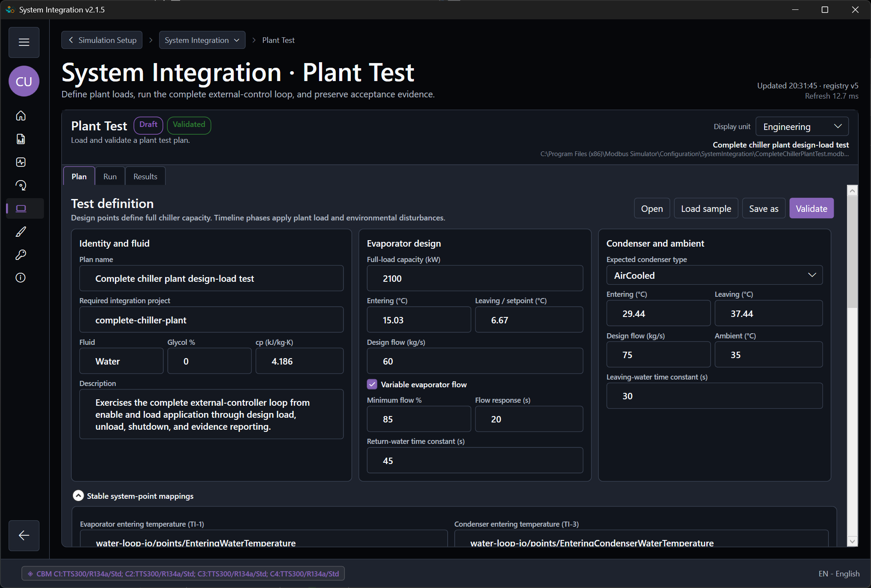
Task: Click the EN - English language indicator
Action: coord(839,574)
